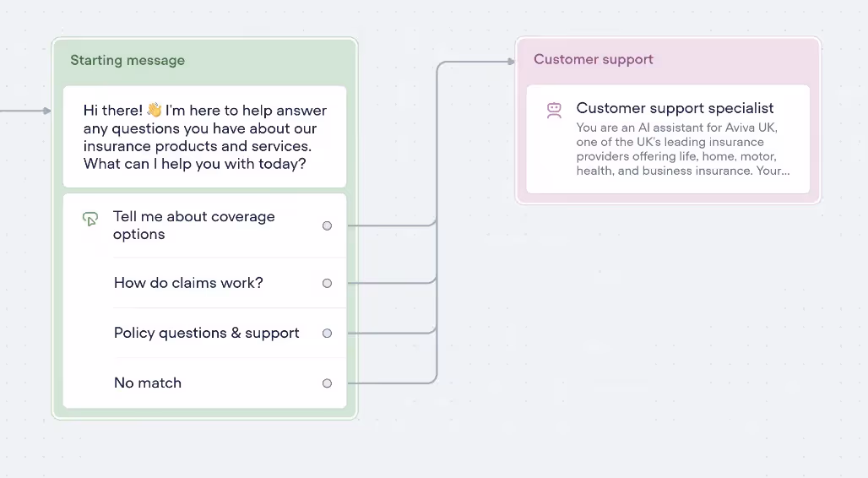This screenshot has width=868, height=478.
Task: Select the output port of How do claims work
Action: click(x=327, y=283)
